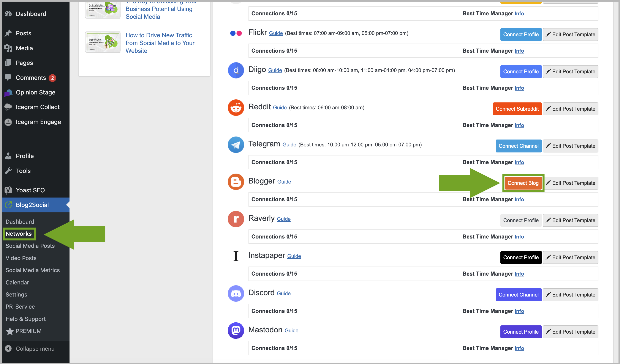
Task: Click the Telegram network logo icon
Action: point(236,145)
